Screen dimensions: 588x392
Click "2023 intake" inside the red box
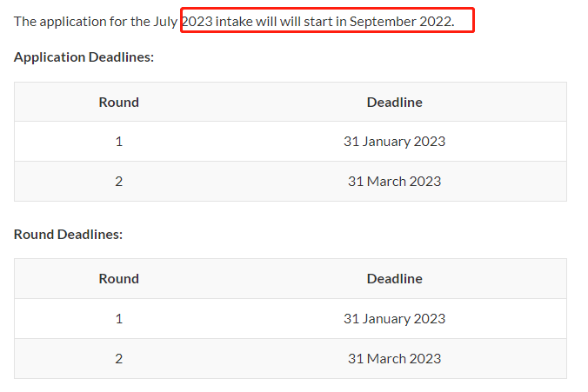(217, 21)
